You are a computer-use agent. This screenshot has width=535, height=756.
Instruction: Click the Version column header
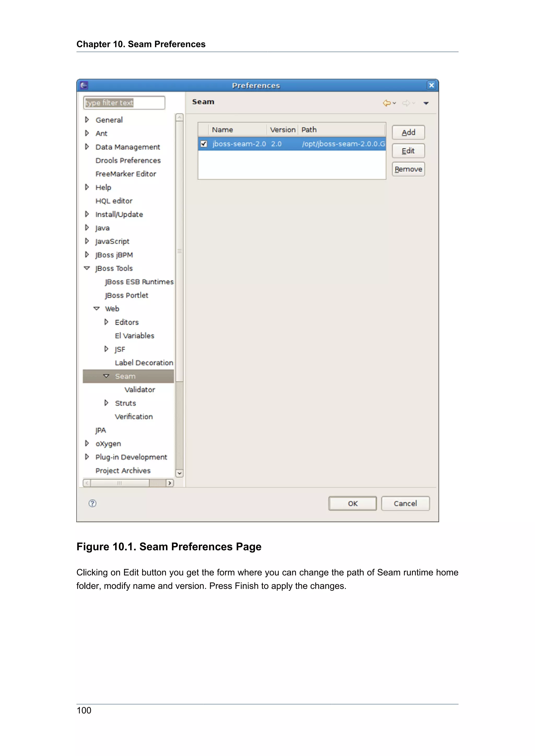click(x=283, y=130)
